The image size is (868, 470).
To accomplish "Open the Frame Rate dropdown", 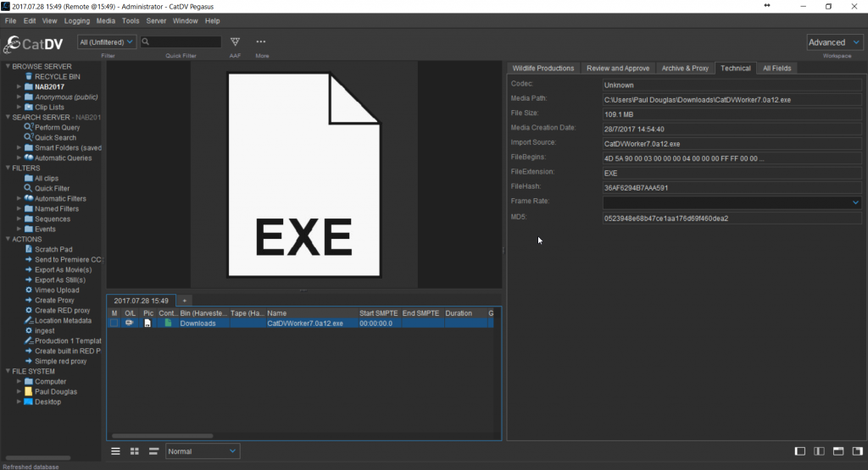I will (x=856, y=202).
